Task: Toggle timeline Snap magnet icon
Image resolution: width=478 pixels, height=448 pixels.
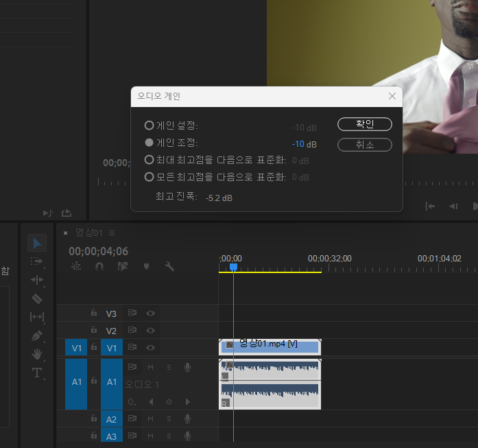Action: click(99, 267)
